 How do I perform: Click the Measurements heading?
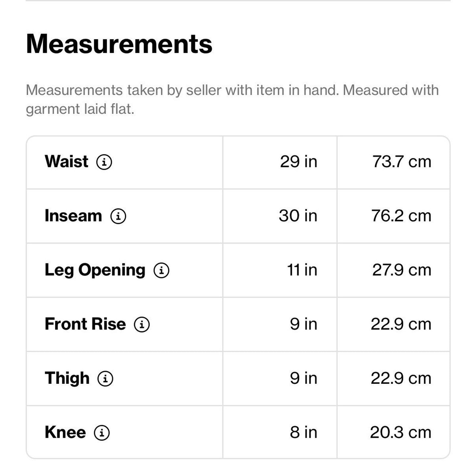[x=119, y=44]
